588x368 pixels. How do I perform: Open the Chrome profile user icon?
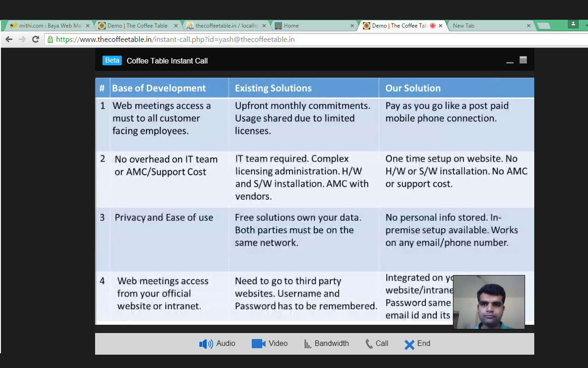(x=573, y=24)
